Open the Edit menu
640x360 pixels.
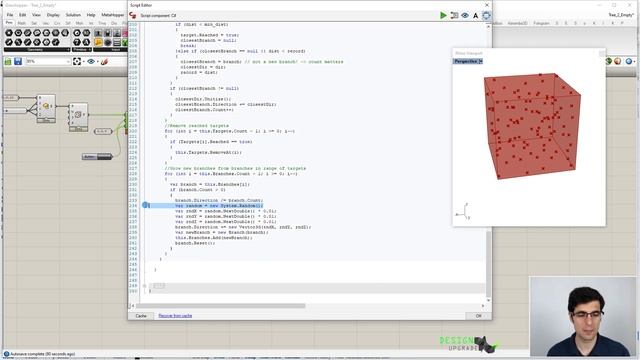pos(22,15)
